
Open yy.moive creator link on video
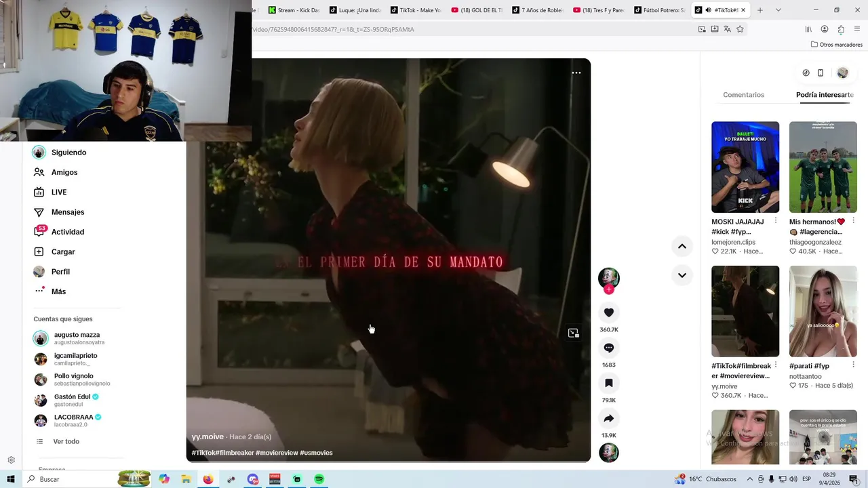(208, 436)
